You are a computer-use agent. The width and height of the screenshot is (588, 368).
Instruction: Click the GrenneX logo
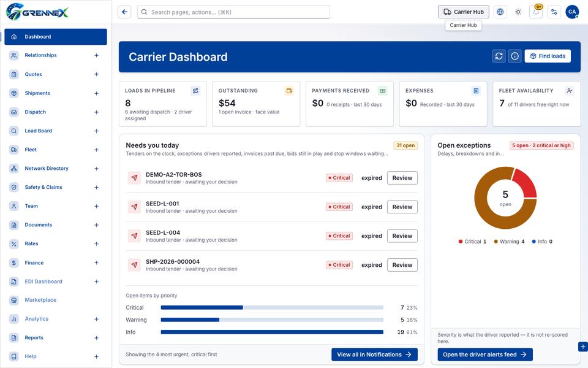[x=37, y=12]
